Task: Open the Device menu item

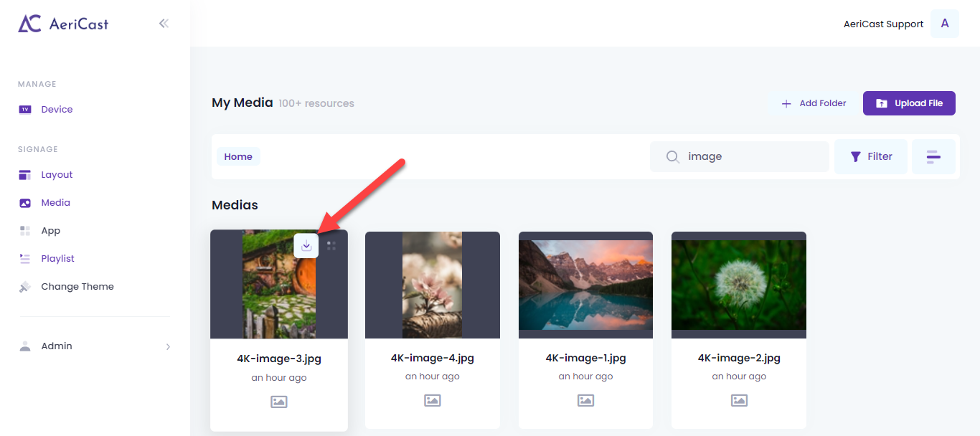Action: coord(57,110)
